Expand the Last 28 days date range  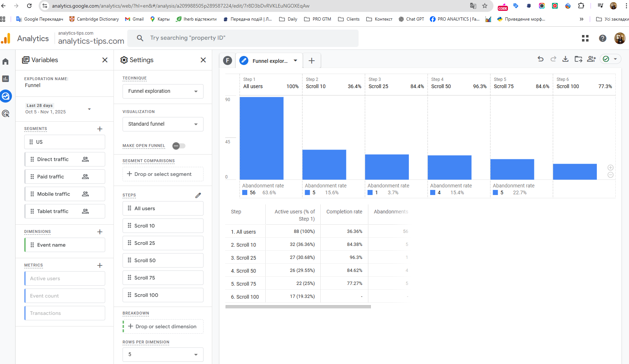tap(58, 109)
